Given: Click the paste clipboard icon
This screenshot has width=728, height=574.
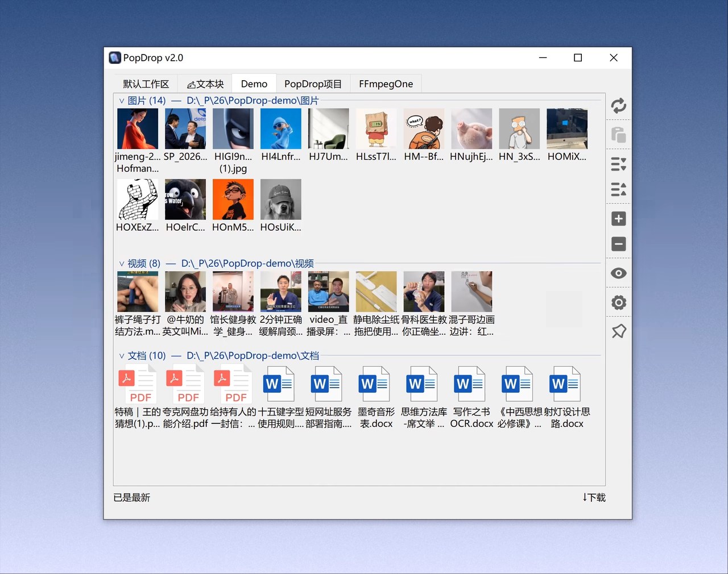Looking at the screenshot, I should [619, 135].
